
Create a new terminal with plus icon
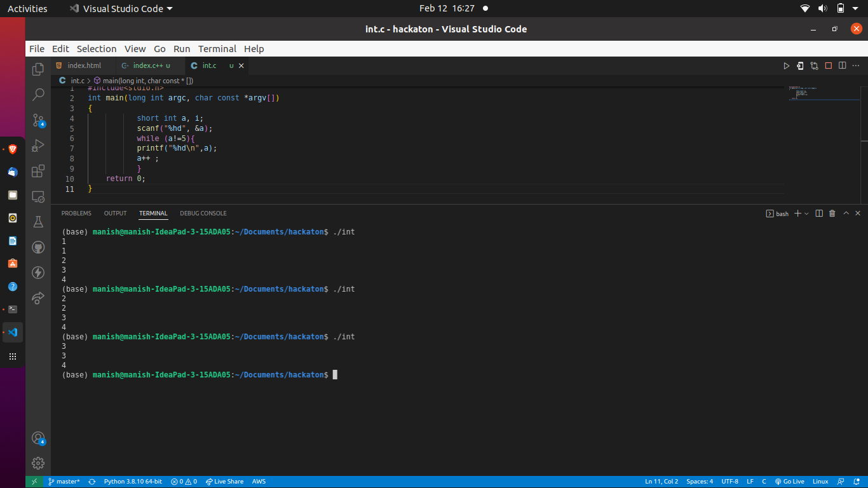tap(798, 213)
